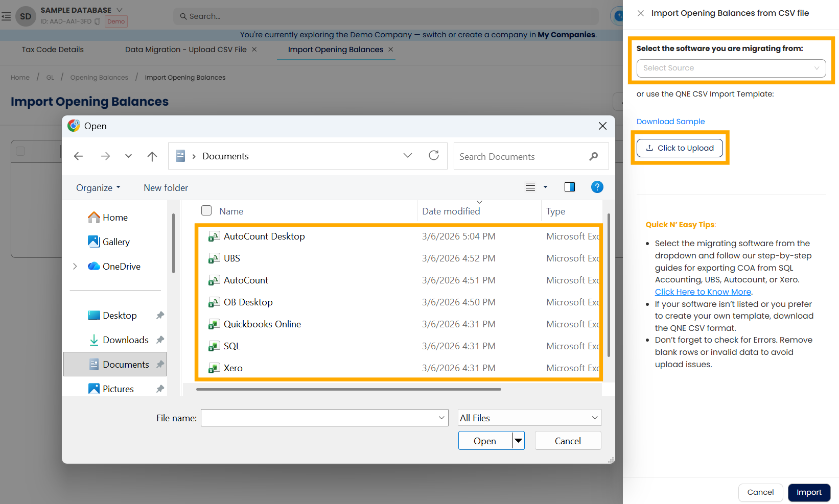The image size is (839, 504).
Task: Click Cancel in the import side panel
Action: [x=760, y=493]
